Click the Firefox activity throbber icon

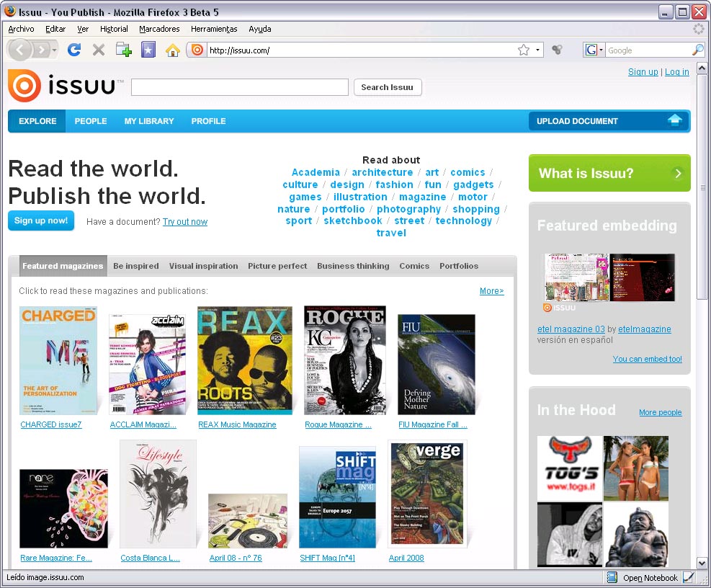pos(699,29)
